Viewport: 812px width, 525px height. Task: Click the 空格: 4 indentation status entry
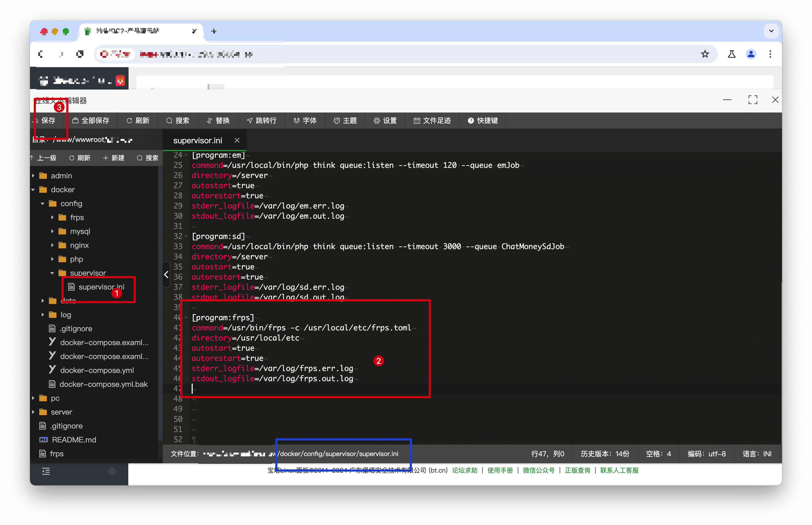coord(659,454)
